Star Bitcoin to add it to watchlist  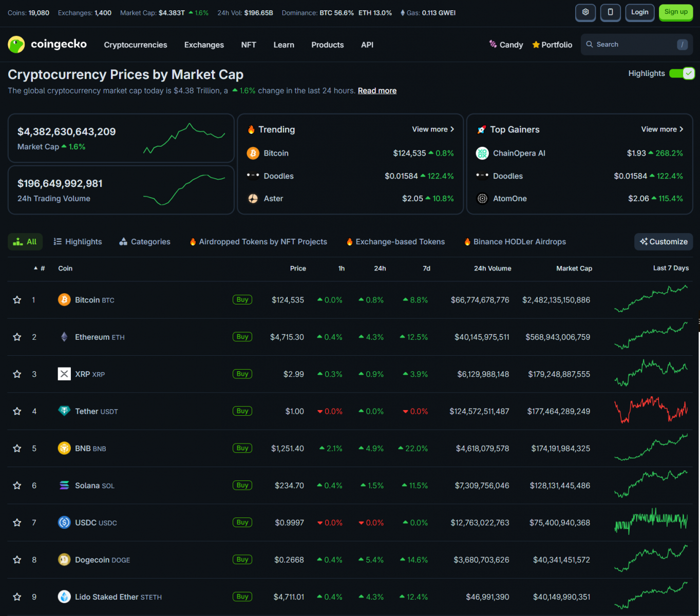[16, 300]
